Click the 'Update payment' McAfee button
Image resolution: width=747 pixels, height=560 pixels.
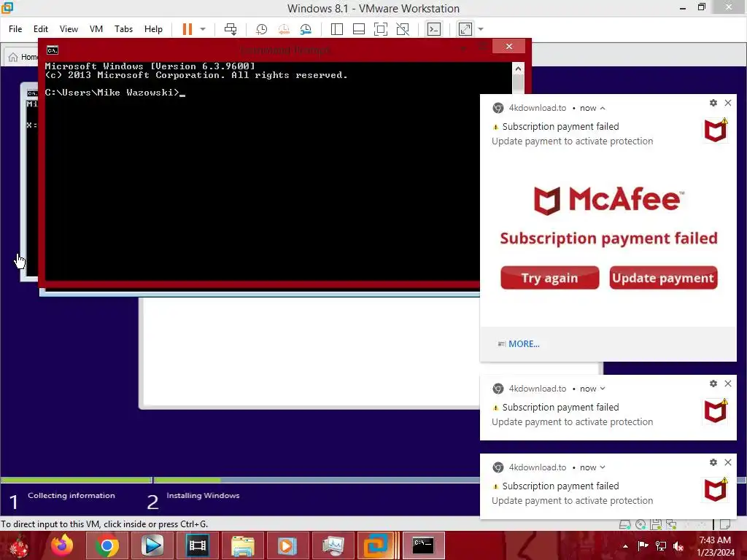pyautogui.click(x=663, y=278)
